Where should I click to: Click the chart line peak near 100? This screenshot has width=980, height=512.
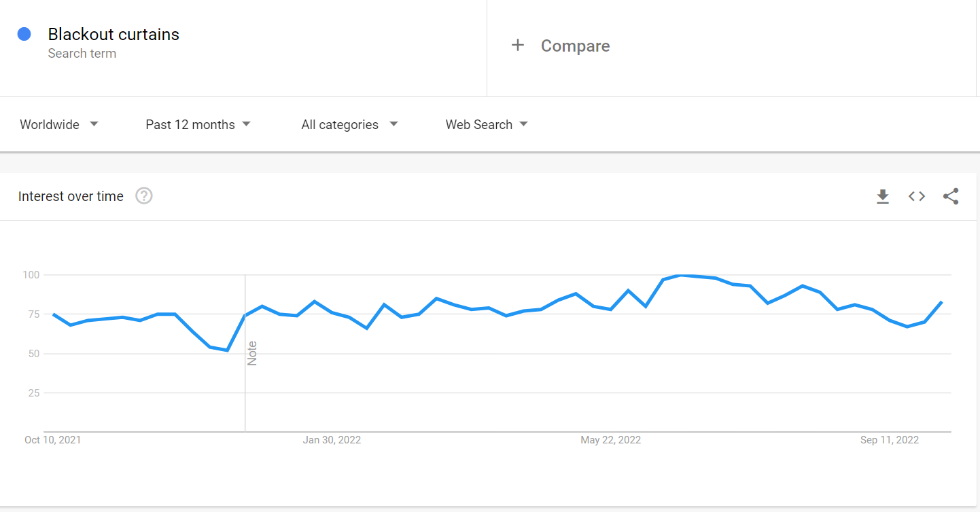pyautogui.click(x=680, y=275)
